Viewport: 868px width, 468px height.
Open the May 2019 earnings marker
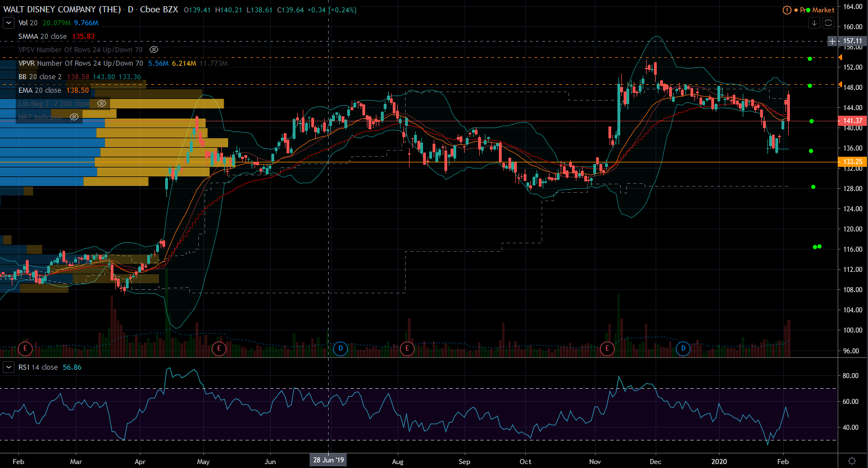point(219,349)
